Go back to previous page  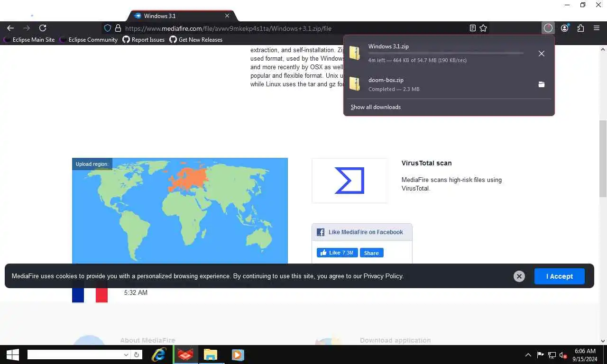click(x=10, y=28)
